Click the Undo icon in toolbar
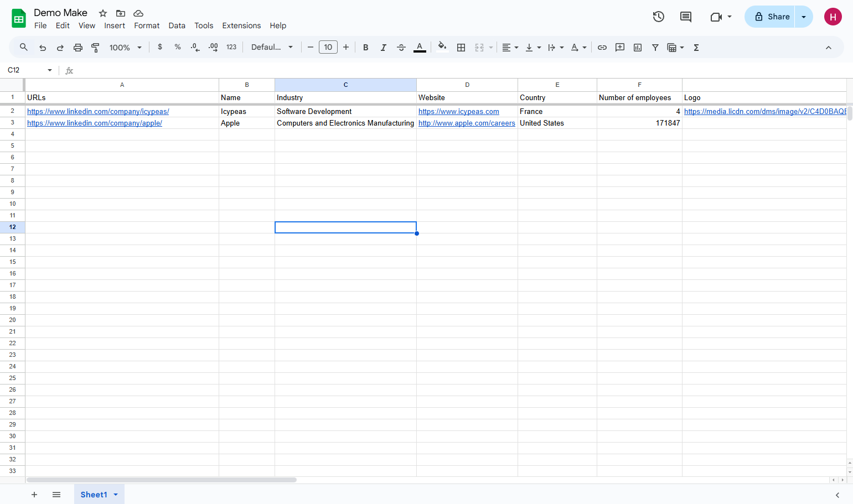 pos(43,48)
